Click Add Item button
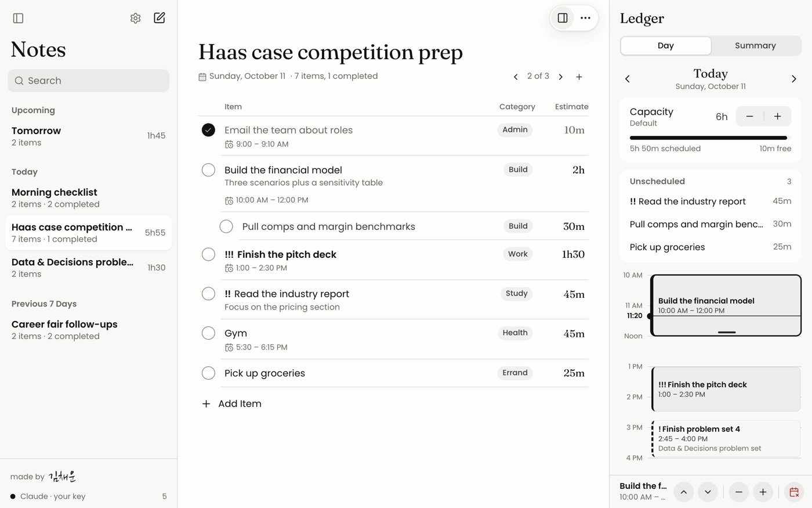Viewport: 812px width, 508px height. point(231,403)
